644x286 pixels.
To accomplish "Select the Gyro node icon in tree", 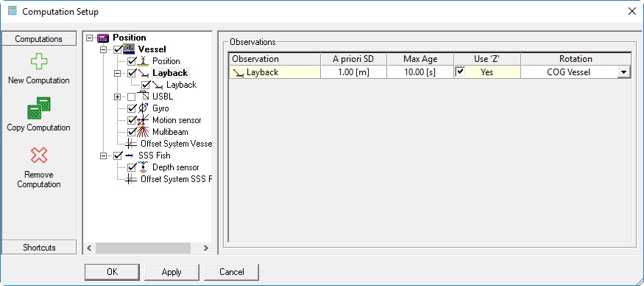I will click(x=143, y=108).
